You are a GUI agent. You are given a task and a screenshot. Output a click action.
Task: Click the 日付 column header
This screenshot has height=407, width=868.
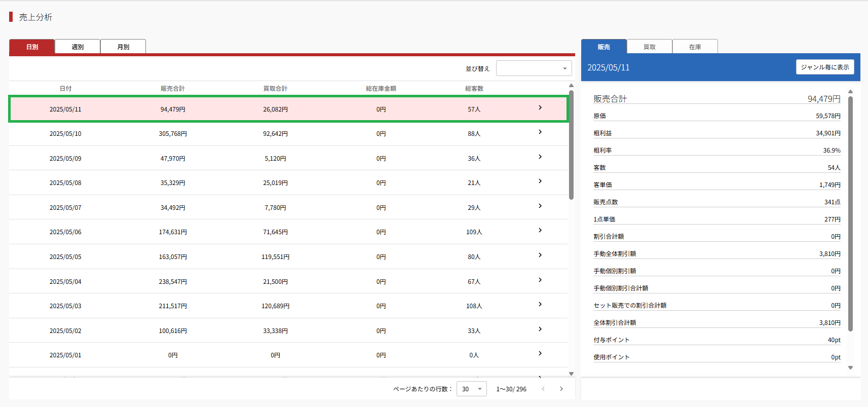point(65,88)
